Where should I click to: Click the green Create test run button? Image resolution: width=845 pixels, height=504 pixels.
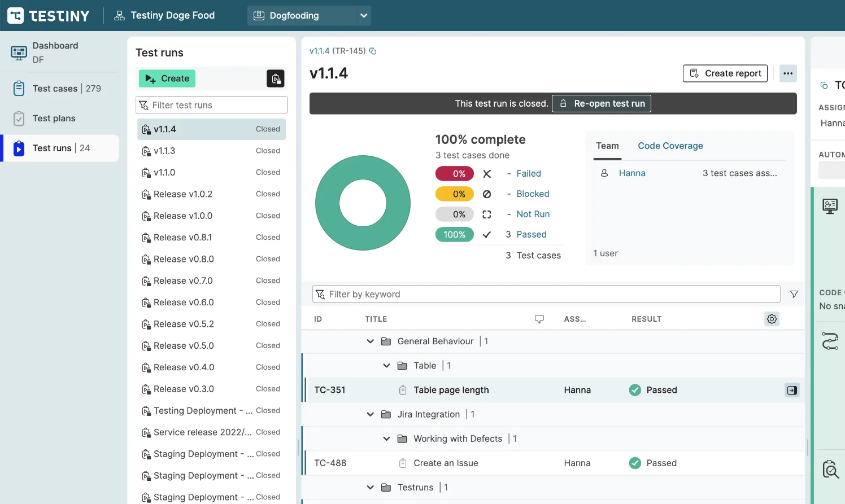[x=167, y=78]
